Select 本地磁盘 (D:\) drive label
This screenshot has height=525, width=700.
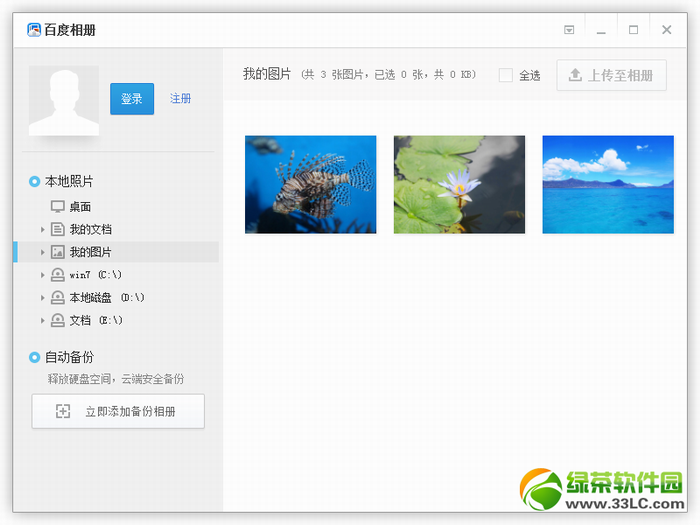click(107, 298)
